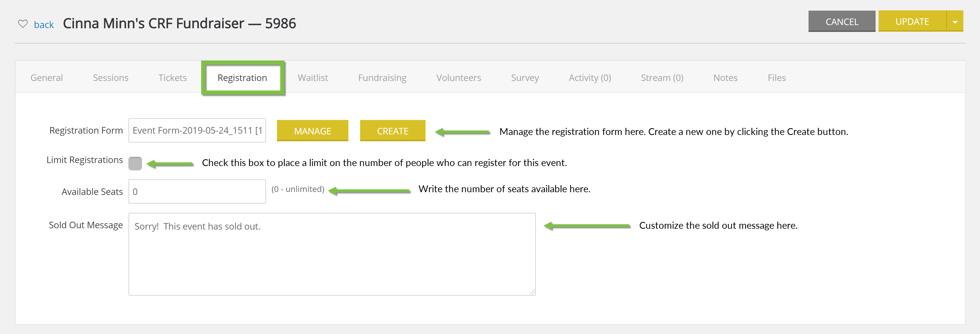Click the "Sold Out Message" label

[x=86, y=225]
